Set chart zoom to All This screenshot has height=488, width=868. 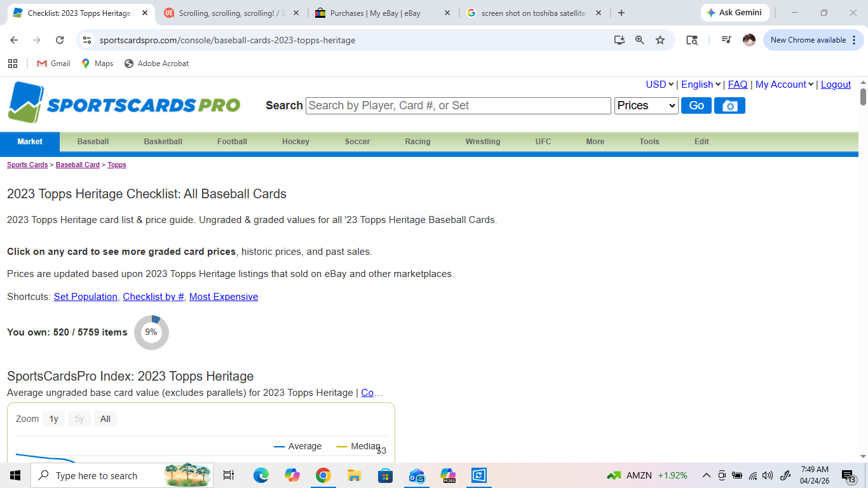(x=105, y=419)
